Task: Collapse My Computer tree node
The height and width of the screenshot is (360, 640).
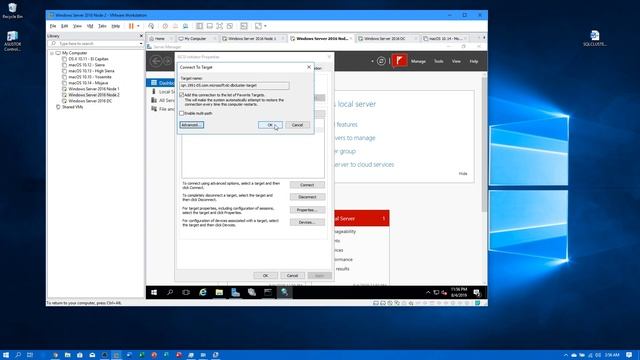Action: tap(52, 53)
